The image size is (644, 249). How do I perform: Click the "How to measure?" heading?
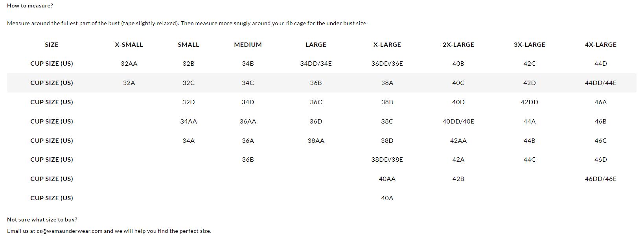[30, 6]
